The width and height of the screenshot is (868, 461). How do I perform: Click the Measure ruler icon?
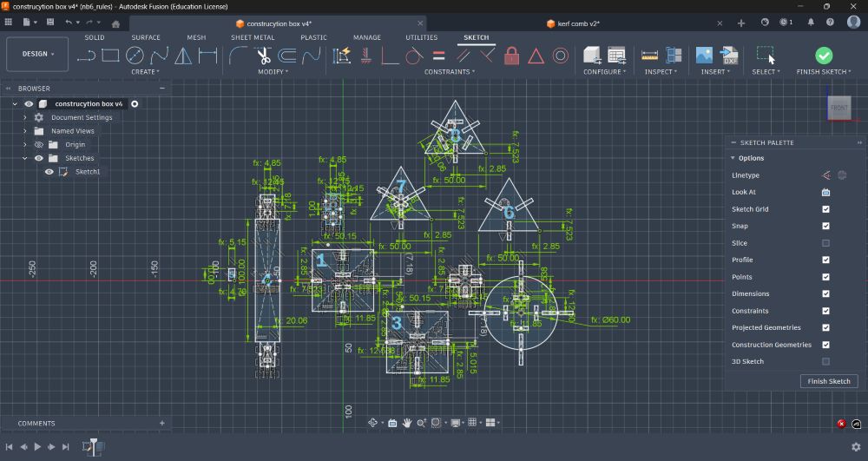[x=649, y=56]
